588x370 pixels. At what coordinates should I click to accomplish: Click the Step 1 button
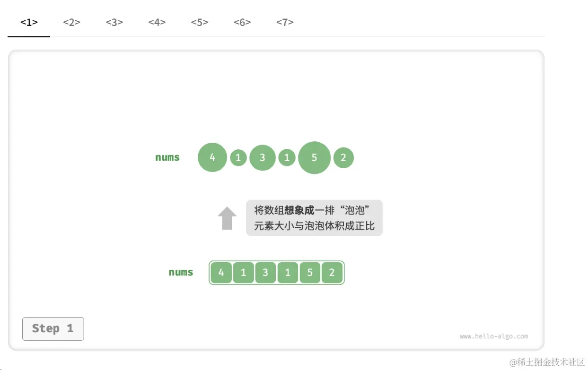(53, 329)
